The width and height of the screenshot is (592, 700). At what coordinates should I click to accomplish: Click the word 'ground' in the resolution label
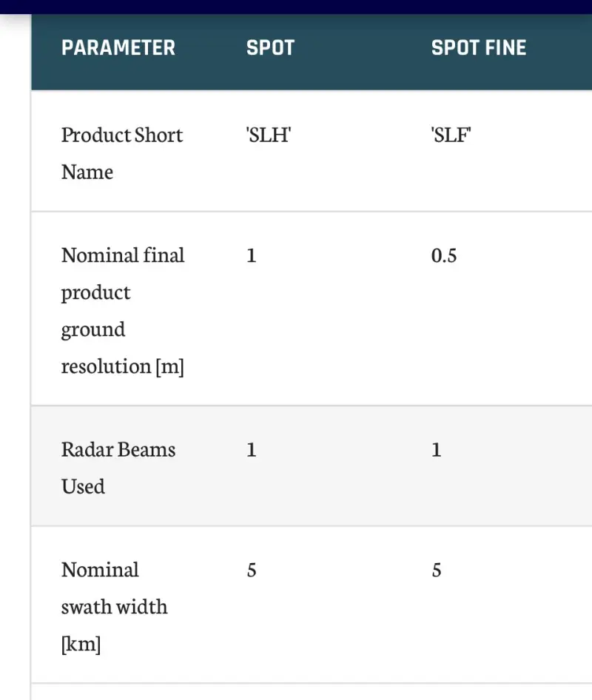click(92, 329)
